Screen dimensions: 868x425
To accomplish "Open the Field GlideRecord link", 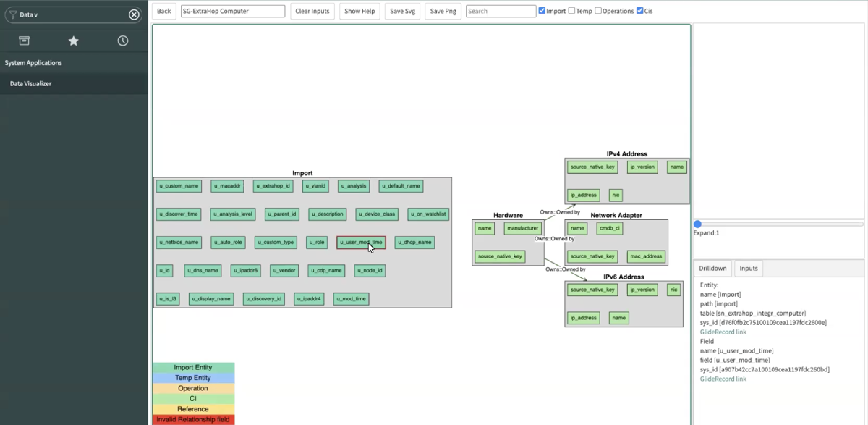I will pos(723,379).
